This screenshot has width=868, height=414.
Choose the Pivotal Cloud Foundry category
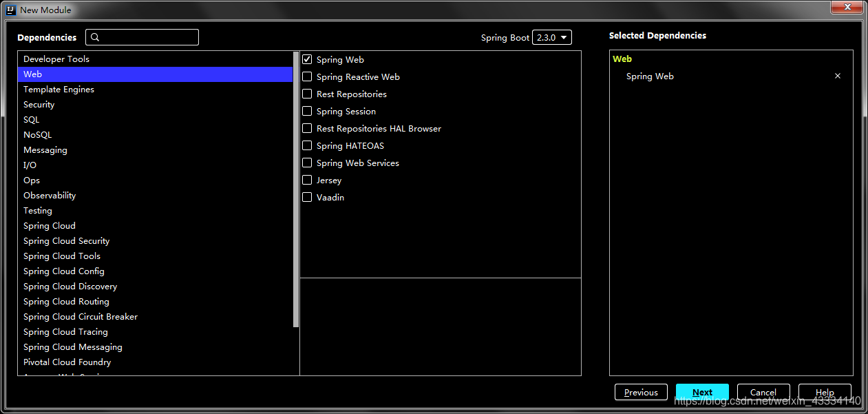[x=156, y=362]
